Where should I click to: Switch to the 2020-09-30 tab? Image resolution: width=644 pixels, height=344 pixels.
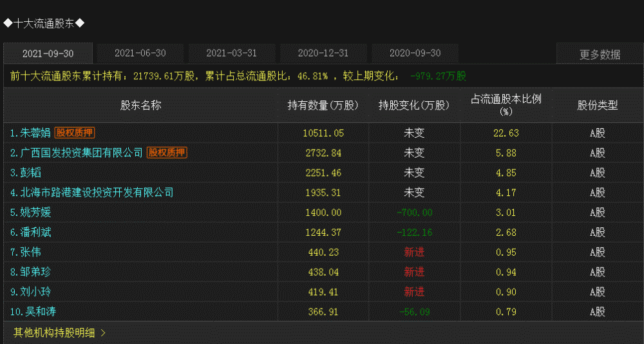click(x=415, y=53)
